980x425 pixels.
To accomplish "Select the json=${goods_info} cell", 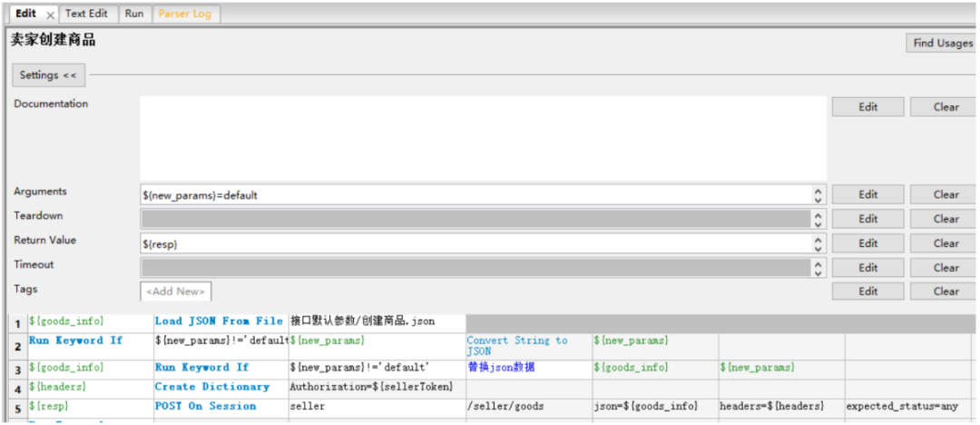I will (655, 408).
